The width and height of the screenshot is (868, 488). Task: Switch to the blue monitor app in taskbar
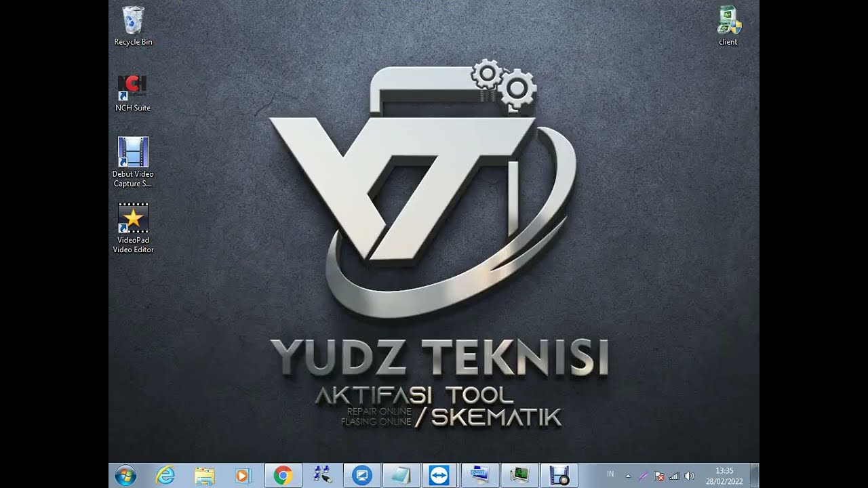(361, 476)
